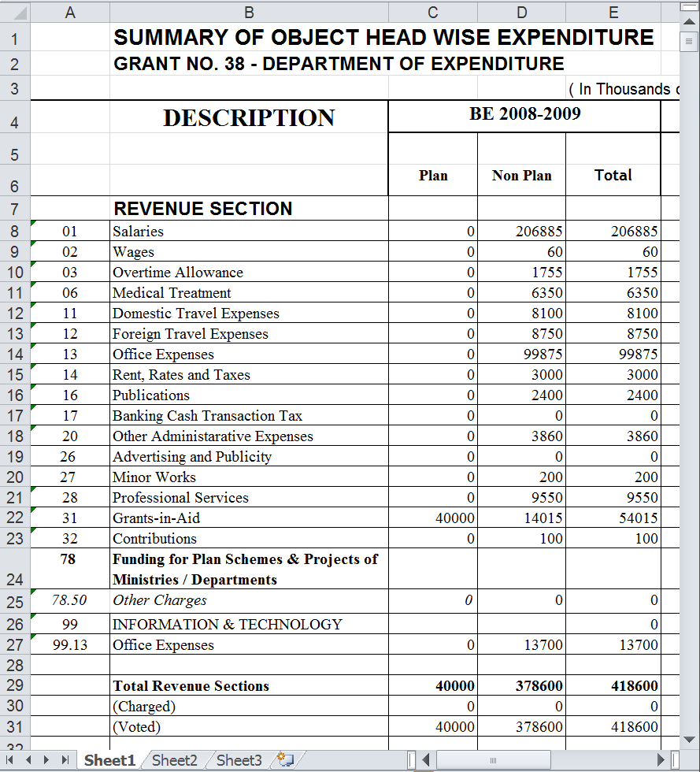Open the Sheet1 tab
This screenshot has width=700, height=772.
point(109,760)
